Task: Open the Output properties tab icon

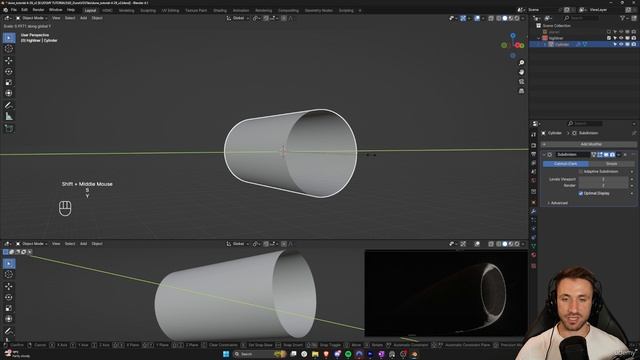Action: click(533, 154)
